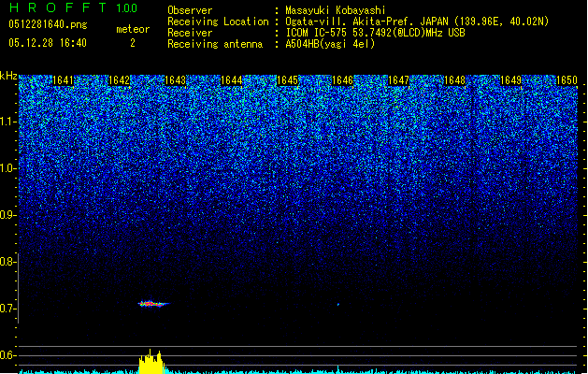
Task: Click the 0.8 kHz axis label
Action: coord(7,262)
